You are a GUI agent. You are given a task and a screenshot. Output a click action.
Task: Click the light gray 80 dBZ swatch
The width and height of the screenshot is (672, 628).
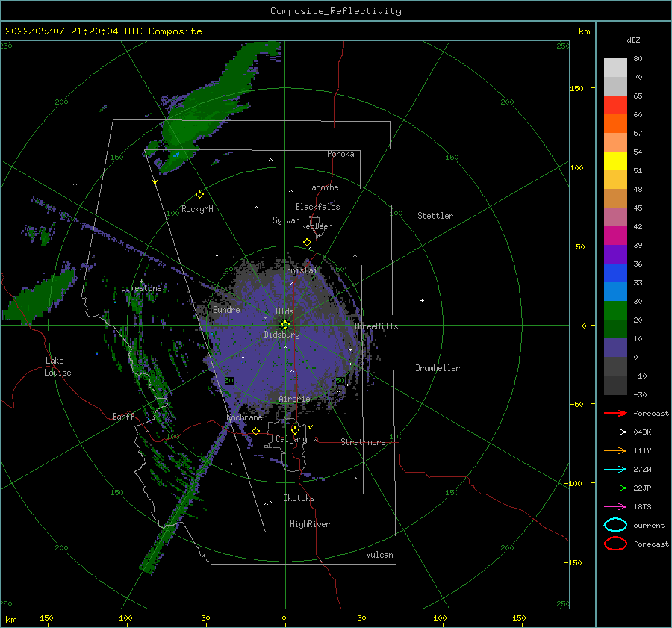615,68
